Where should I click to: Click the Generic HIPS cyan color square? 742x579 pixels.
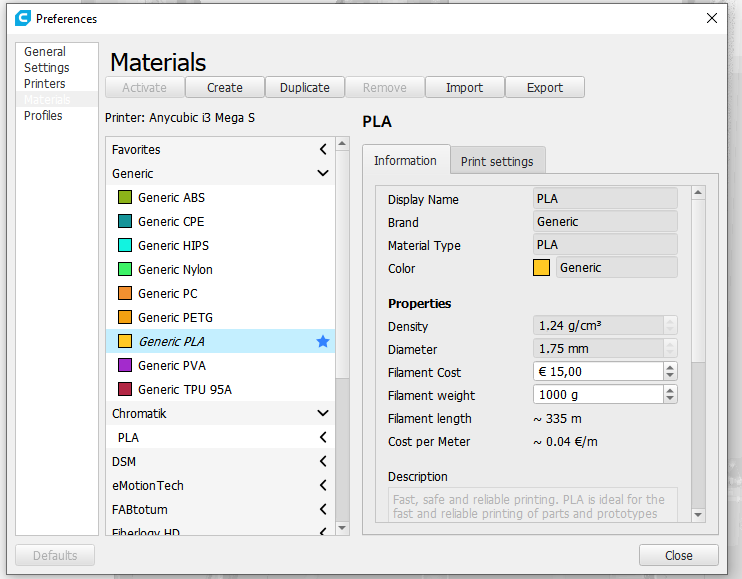point(125,245)
